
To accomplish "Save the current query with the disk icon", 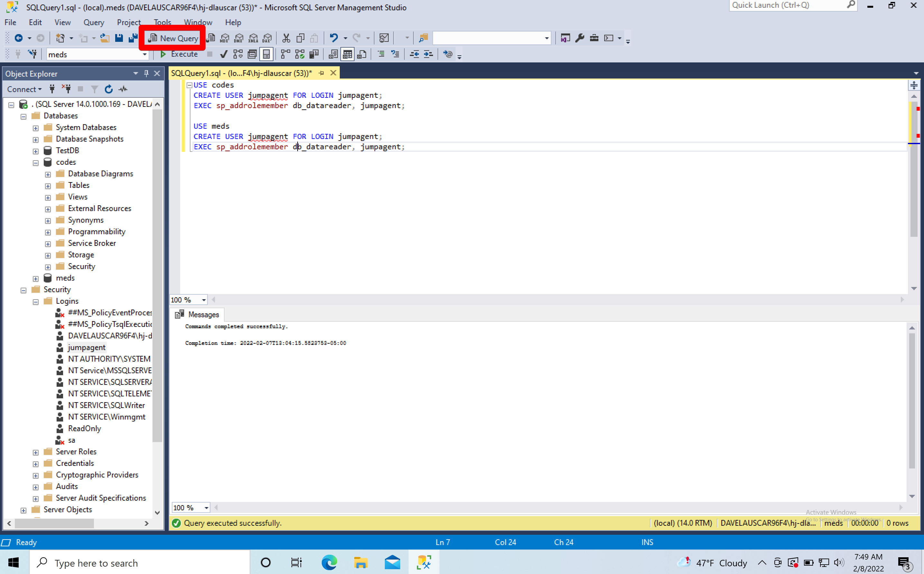I will pos(119,38).
